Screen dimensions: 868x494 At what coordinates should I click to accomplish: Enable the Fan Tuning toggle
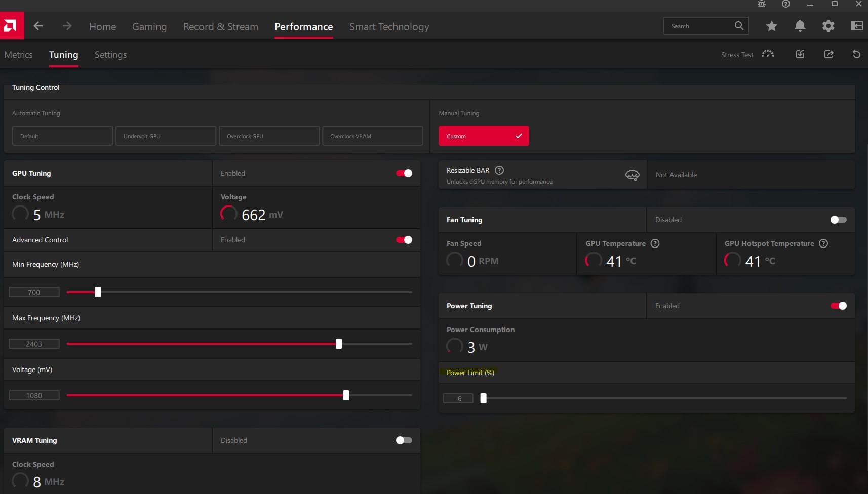pyautogui.click(x=839, y=220)
